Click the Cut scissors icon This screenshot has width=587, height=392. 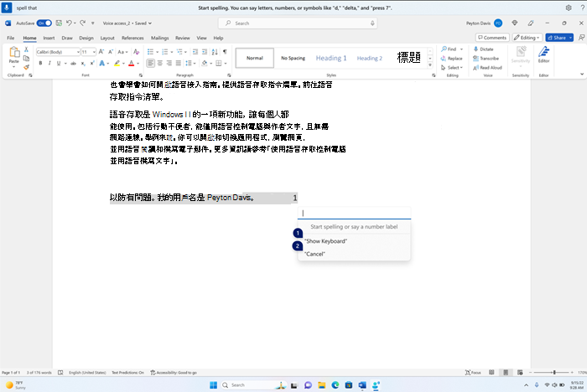[x=26, y=49]
